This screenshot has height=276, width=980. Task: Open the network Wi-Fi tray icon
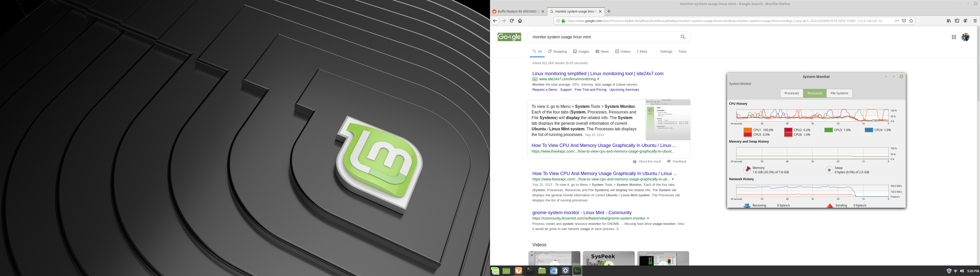coord(955,271)
